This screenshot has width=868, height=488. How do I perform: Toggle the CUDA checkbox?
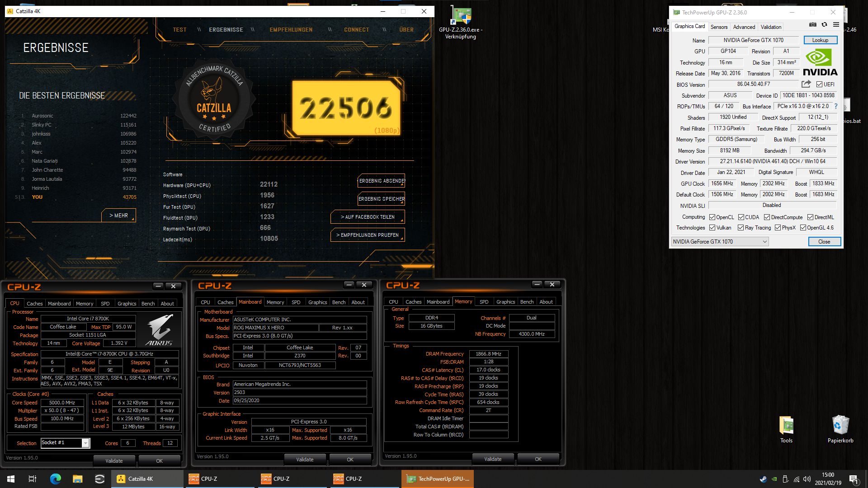[x=741, y=217]
